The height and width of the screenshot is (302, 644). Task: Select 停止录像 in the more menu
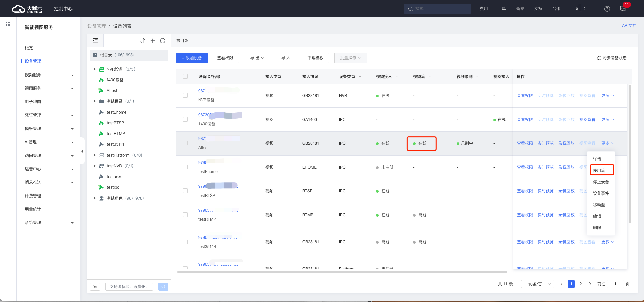pyautogui.click(x=601, y=182)
